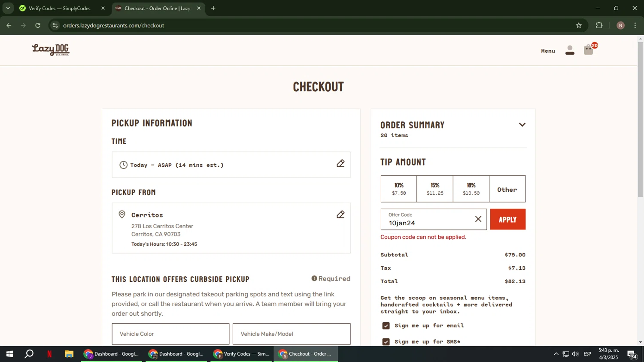
Task: Open File Explorer from the taskbar
Action: (x=69, y=354)
